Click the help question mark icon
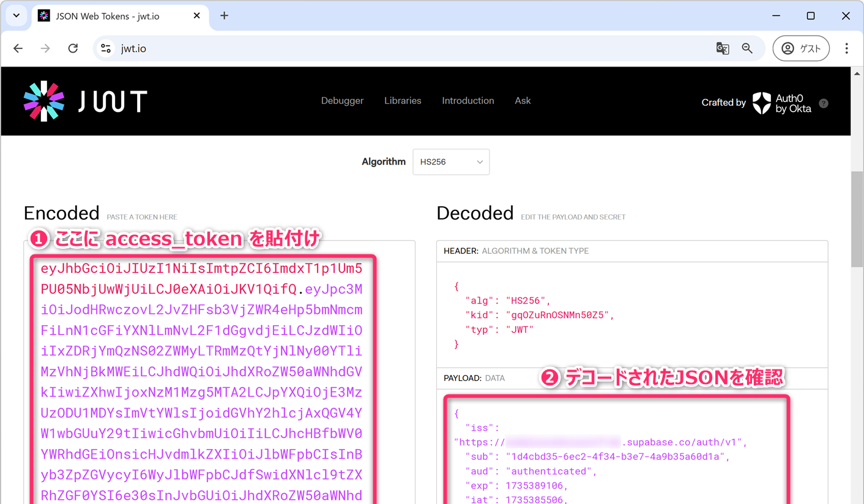This screenshot has width=864, height=504. coord(824,103)
